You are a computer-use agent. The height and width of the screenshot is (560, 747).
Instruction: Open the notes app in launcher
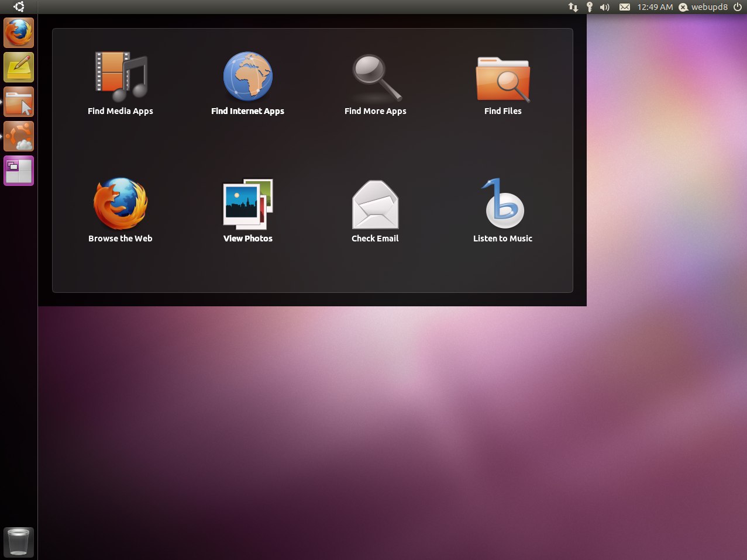click(19, 67)
